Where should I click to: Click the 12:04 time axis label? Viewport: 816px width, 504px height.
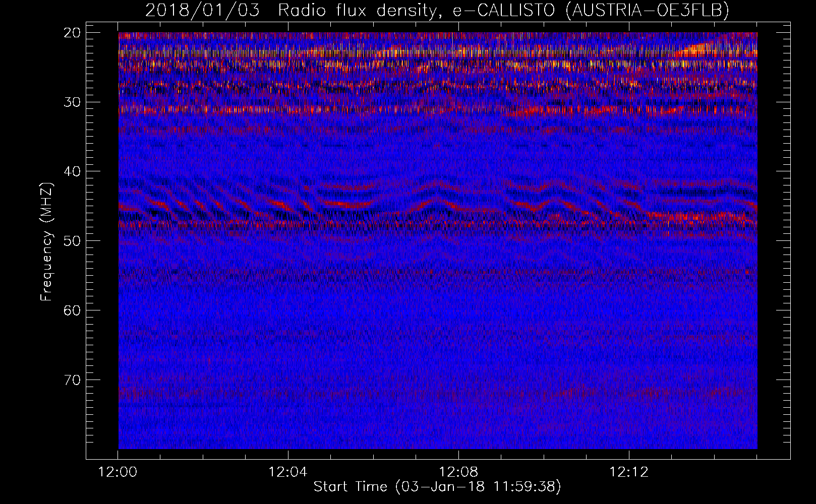pyautogui.click(x=288, y=472)
